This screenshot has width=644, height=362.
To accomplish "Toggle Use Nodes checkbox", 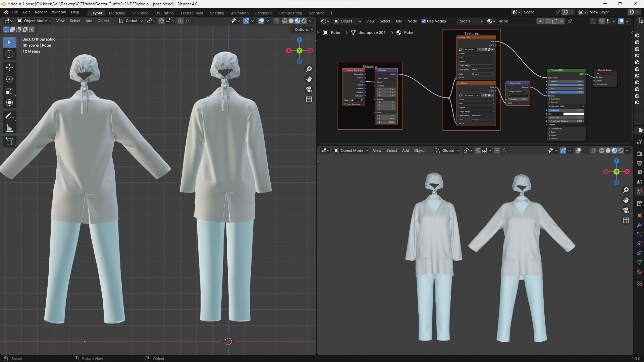I will point(424,21).
